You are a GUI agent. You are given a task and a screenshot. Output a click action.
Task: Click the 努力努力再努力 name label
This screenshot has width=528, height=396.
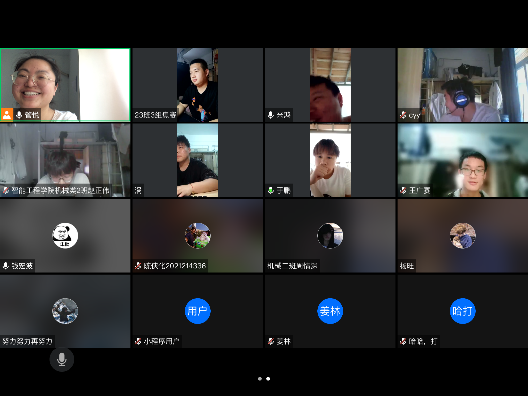28,341
